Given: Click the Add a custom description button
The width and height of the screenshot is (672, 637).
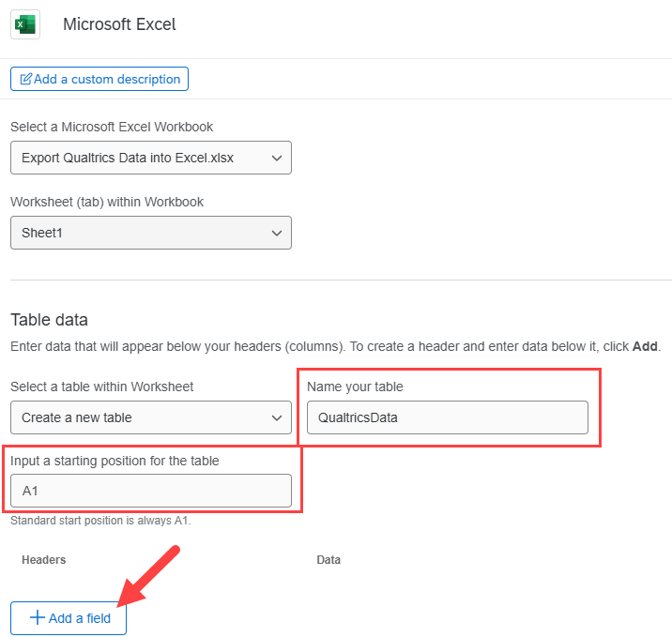Looking at the screenshot, I should coord(99,79).
